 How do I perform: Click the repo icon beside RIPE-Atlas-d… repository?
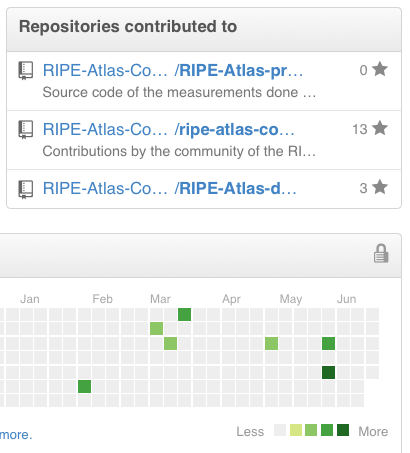click(x=25, y=189)
